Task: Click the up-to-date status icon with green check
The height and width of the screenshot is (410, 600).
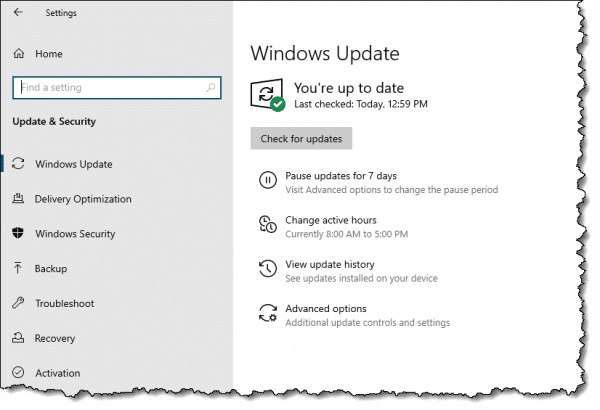Action: tap(268, 95)
